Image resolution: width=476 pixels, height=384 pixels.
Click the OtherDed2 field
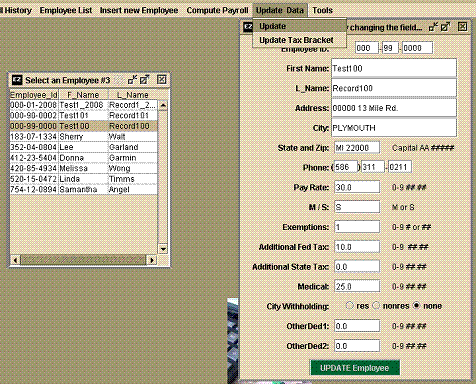(357, 346)
